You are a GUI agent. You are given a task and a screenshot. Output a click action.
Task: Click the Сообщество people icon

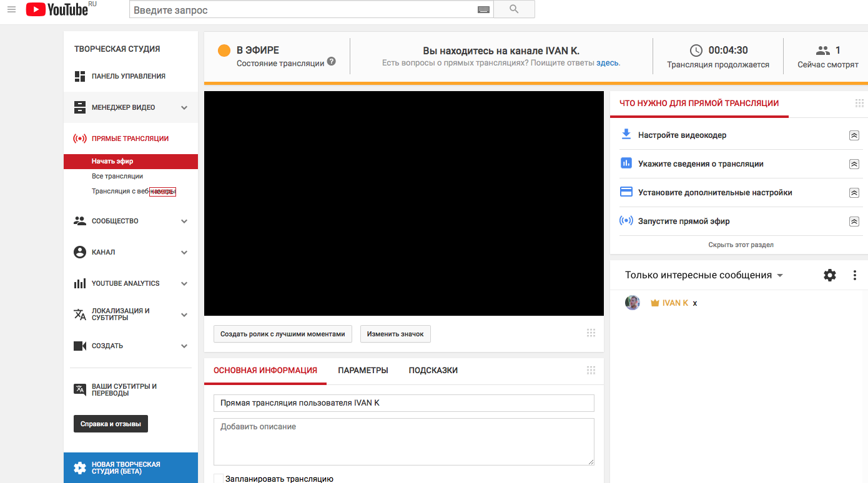[x=80, y=221]
